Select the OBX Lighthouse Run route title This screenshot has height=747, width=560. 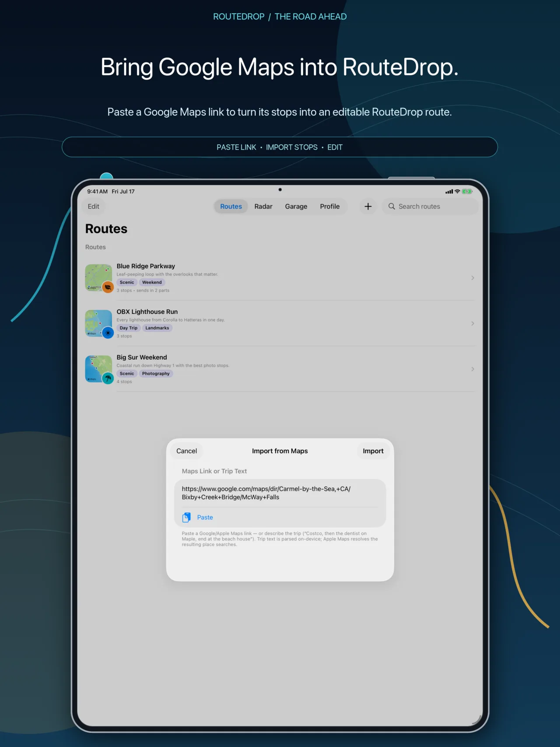[x=147, y=312]
